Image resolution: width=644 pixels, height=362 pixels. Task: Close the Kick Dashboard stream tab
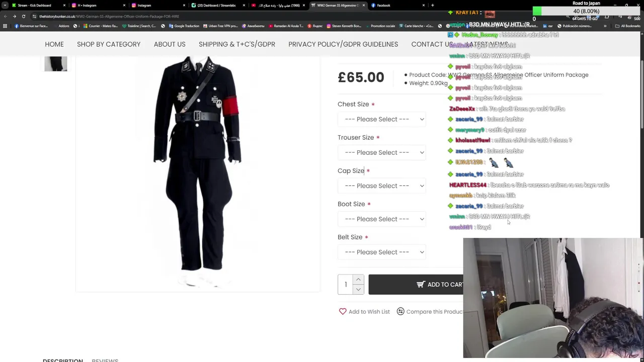pos(64,5)
